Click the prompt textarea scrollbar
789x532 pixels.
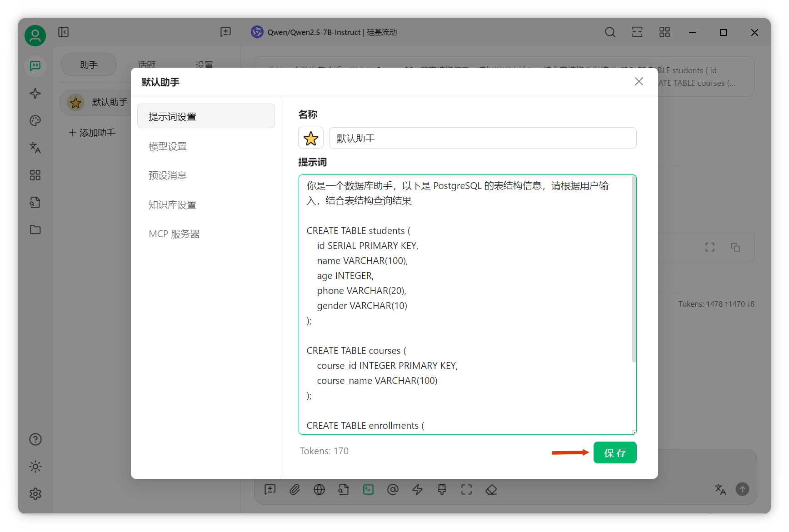click(x=634, y=269)
